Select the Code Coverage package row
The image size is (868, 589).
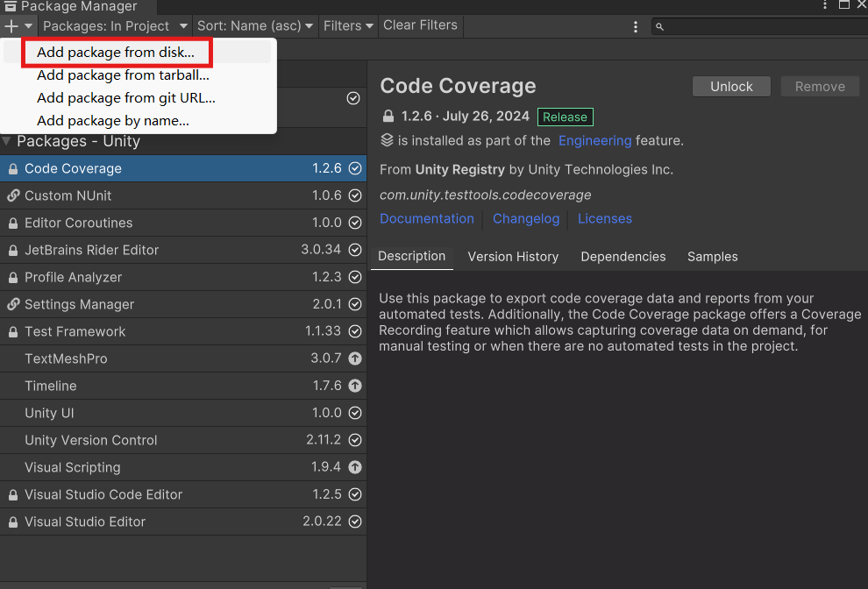(182, 168)
